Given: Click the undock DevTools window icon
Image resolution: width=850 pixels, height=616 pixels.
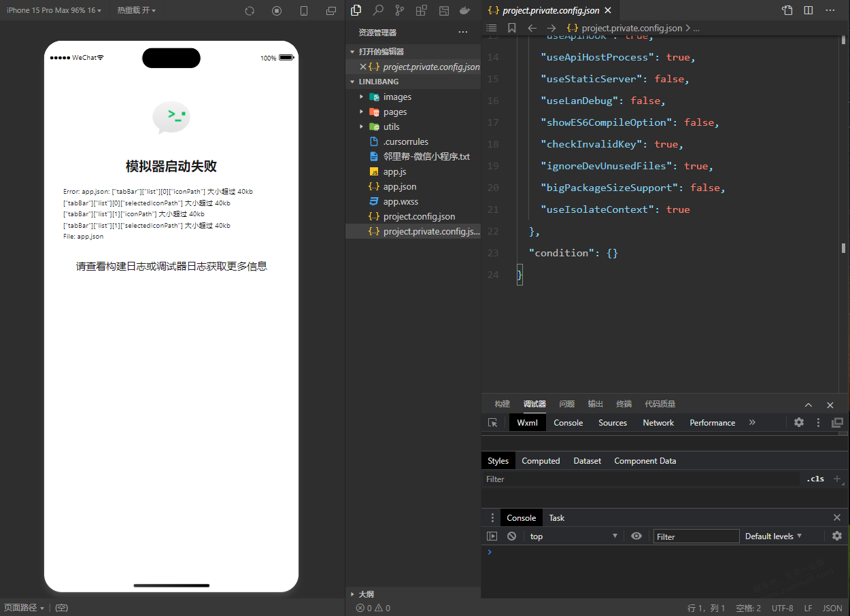Looking at the screenshot, I should point(838,422).
